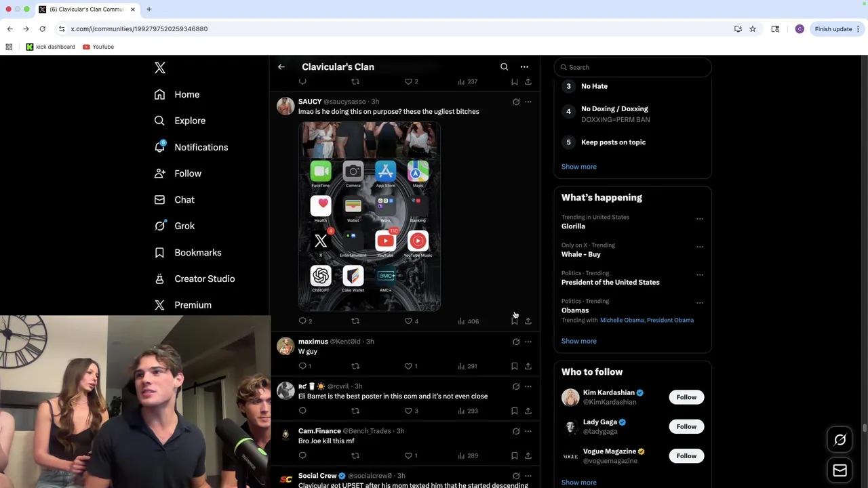The height and width of the screenshot is (488, 868).
Task: Open more options for Glorilla trend
Action: tap(700, 219)
